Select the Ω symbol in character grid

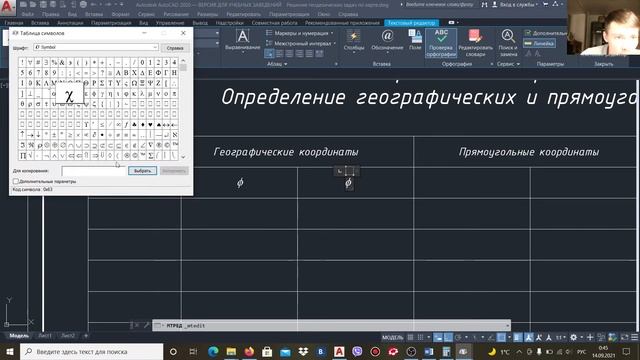(134, 83)
